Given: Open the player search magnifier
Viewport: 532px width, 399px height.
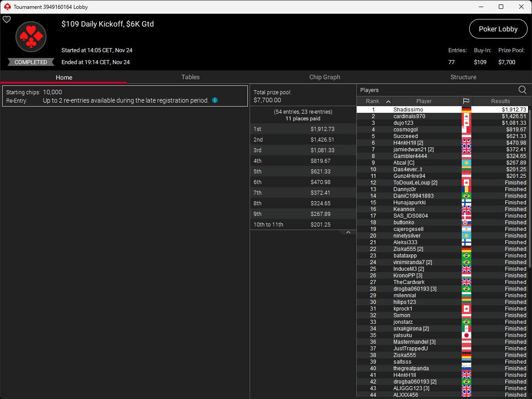Looking at the screenshot, I should pos(522,90).
